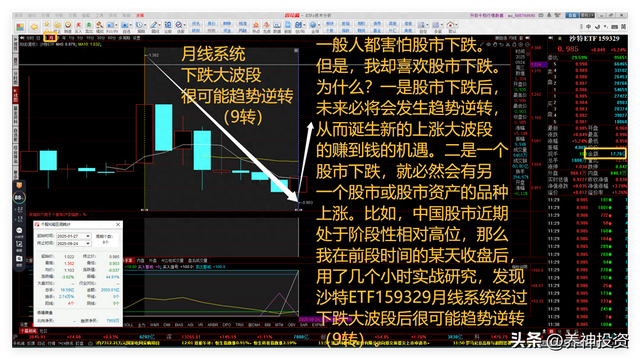
Task: Expand the 全球 globe dropdown arrow
Action: [319, 25]
